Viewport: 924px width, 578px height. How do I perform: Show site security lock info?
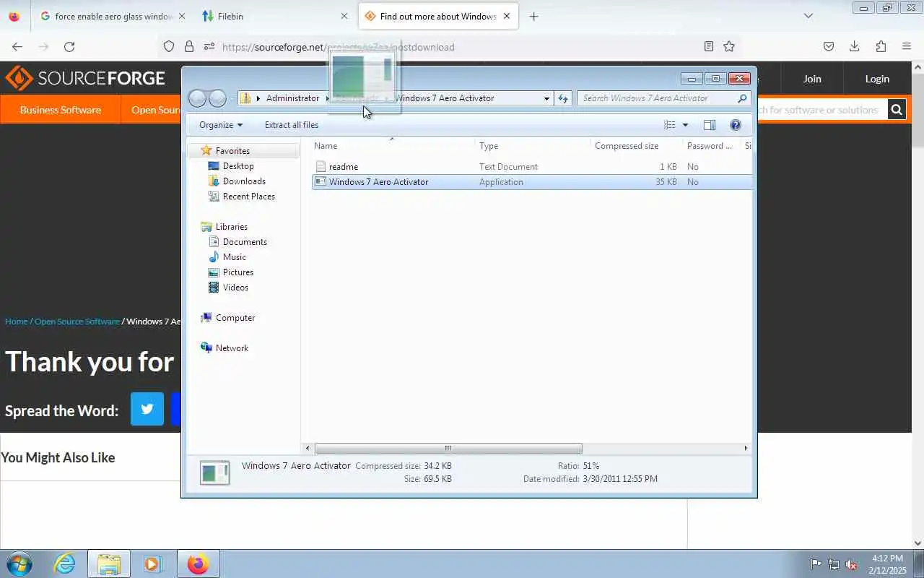[x=189, y=46]
